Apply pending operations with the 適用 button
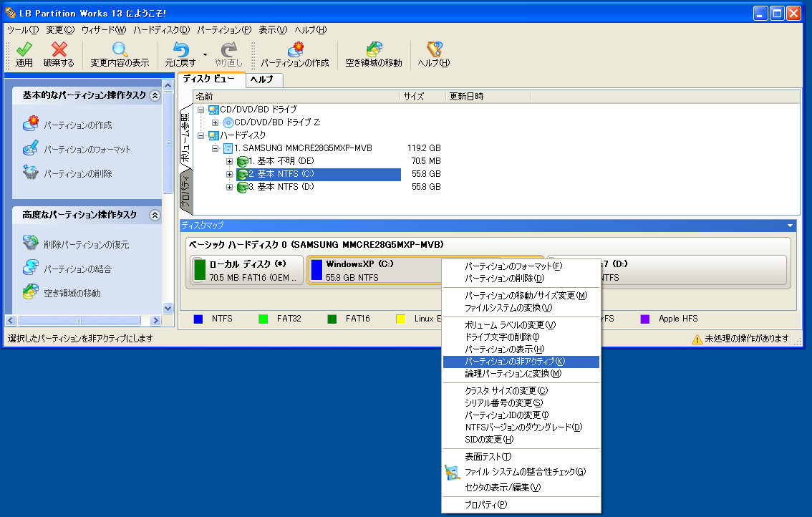Screen dimensions: 812x517 pos(23,52)
